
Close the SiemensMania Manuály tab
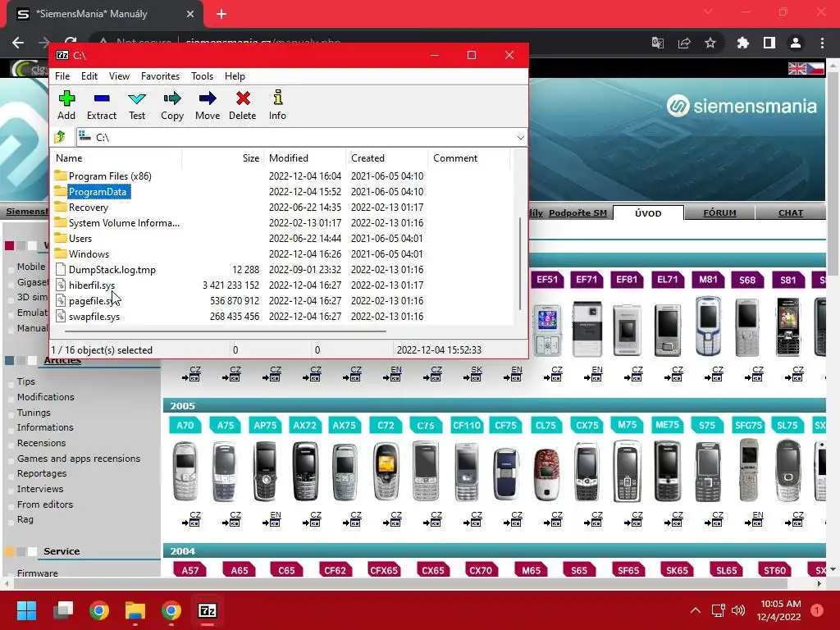point(190,14)
